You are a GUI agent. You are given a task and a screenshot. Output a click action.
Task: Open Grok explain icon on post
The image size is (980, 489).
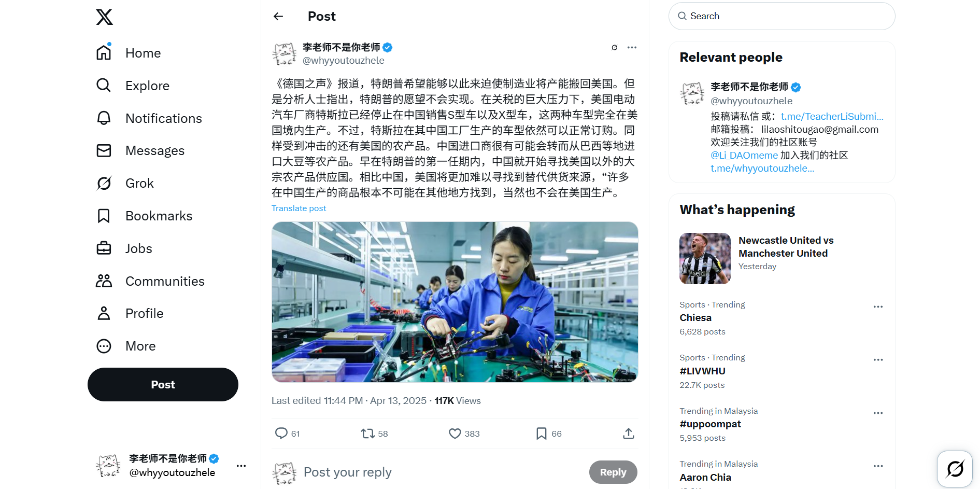[x=615, y=48]
